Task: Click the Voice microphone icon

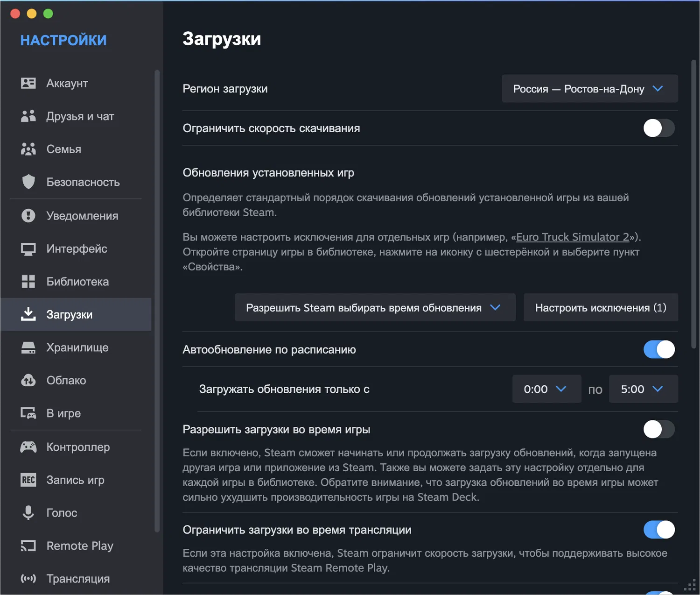Action: pyautogui.click(x=28, y=513)
